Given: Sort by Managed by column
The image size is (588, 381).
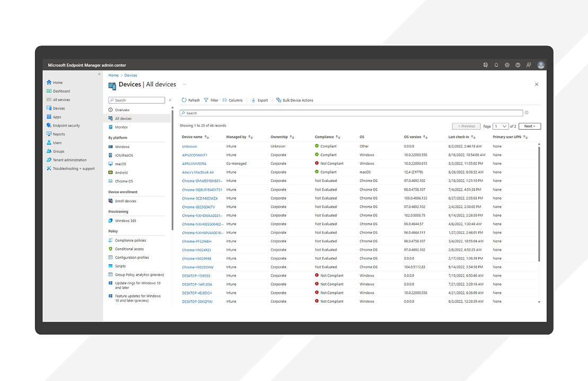Looking at the screenshot, I should click(x=239, y=137).
